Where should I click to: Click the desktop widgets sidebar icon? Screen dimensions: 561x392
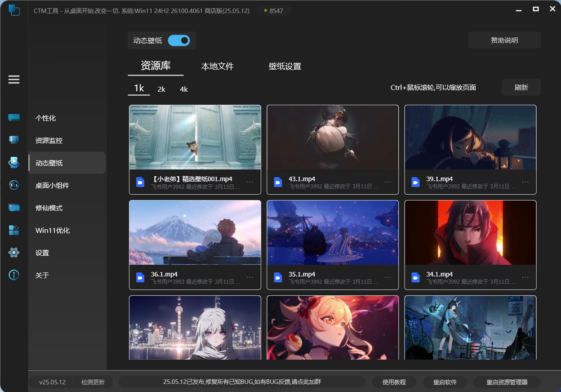click(14, 185)
